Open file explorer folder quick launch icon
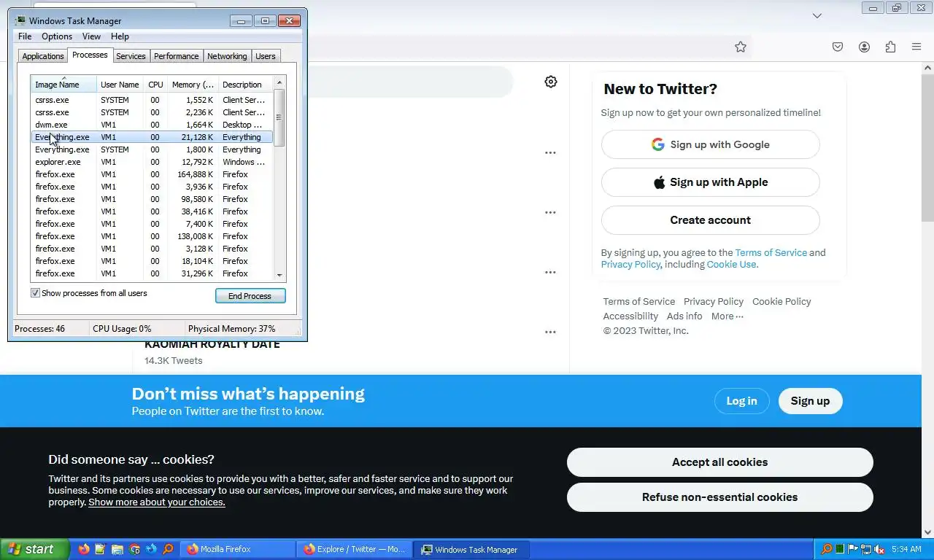This screenshot has height=560, width=934. [x=117, y=549]
